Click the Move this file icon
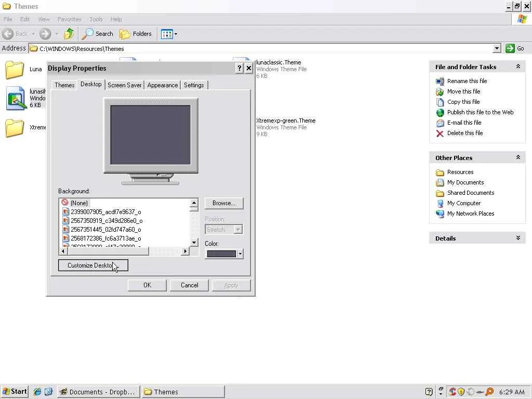The width and height of the screenshot is (532, 399). [440, 91]
